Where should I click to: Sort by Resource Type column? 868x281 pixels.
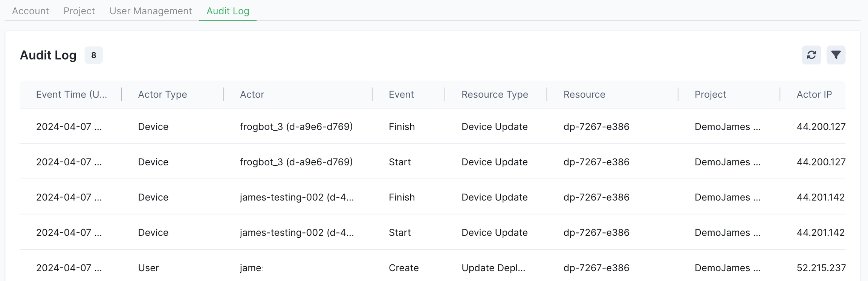pyautogui.click(x=494, y=94)
